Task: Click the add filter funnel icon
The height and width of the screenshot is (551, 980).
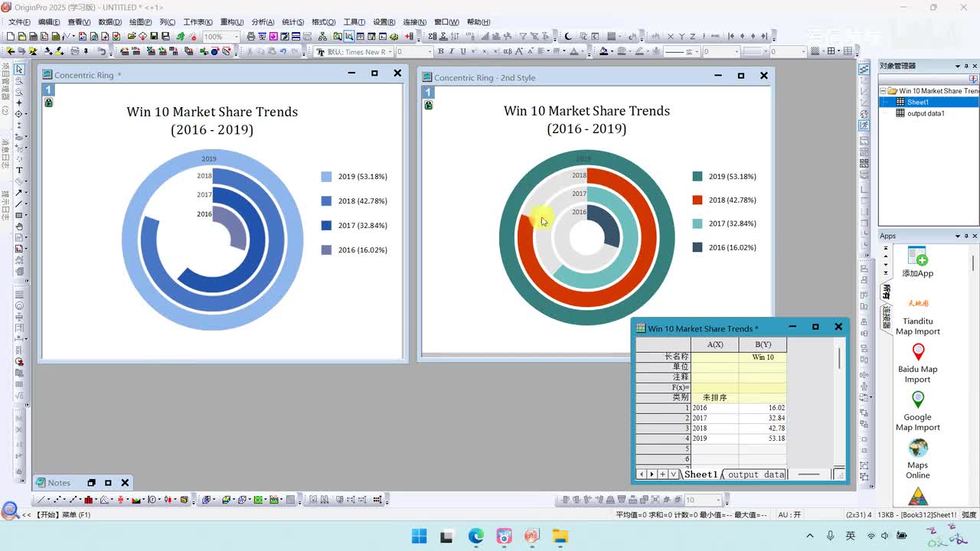Action: coord(523,36)
